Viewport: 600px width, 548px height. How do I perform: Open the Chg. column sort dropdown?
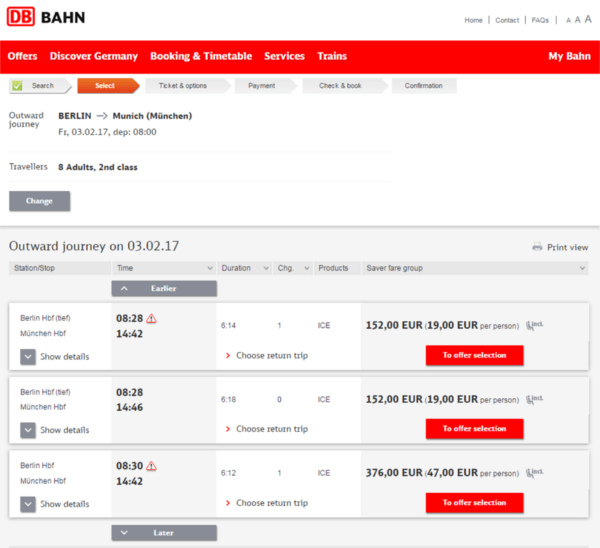pyautogui.click(x=307, y=268)
